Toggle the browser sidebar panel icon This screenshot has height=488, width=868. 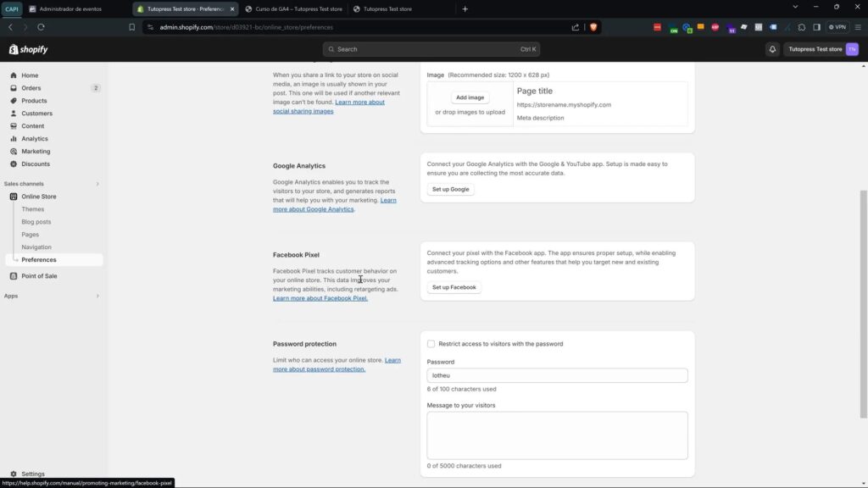pos(816,27)
